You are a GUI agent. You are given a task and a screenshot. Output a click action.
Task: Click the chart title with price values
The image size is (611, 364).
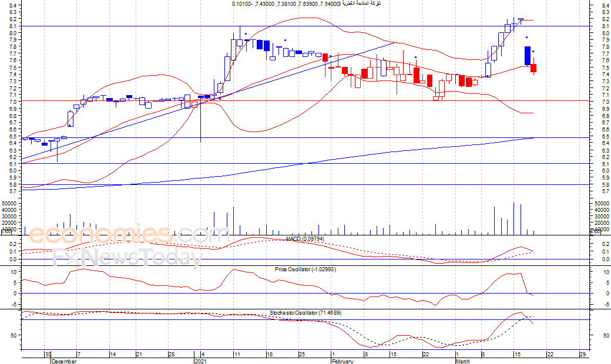[305, 4]
